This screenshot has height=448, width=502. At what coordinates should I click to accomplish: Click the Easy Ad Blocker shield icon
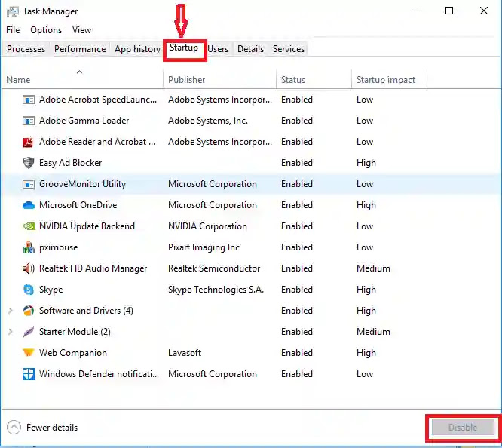(x=29, y=163)
